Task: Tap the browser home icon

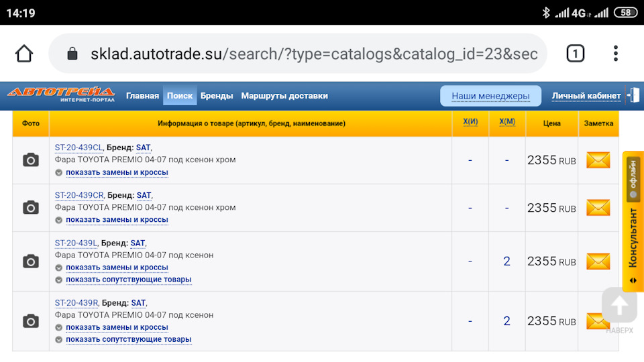Action: [x=24, y=54]
